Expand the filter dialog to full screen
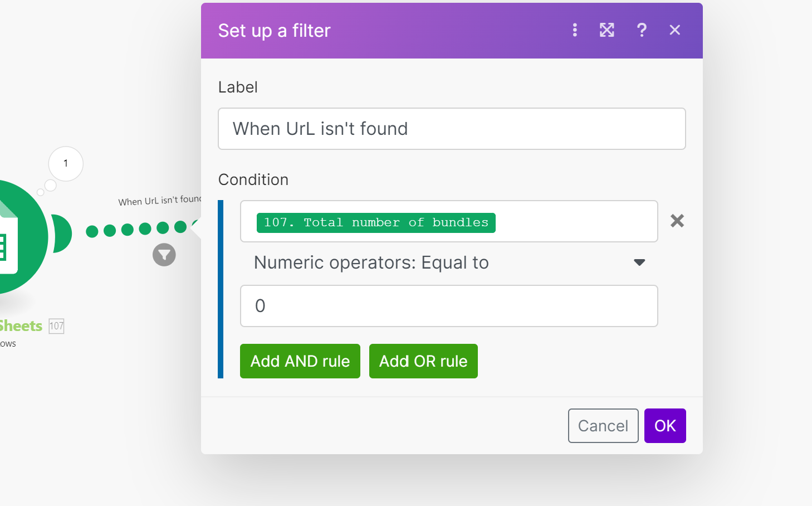812x506 pixels. point(607,30)
